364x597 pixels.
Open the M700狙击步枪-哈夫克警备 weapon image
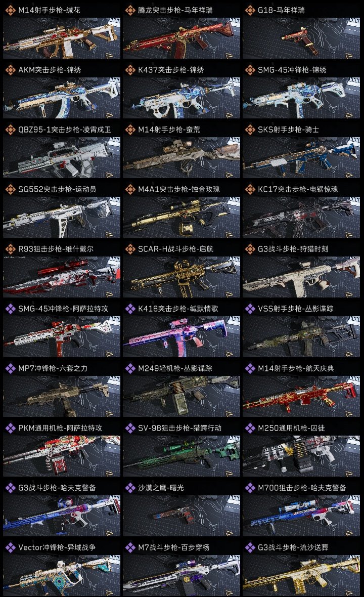pos(301,516)
